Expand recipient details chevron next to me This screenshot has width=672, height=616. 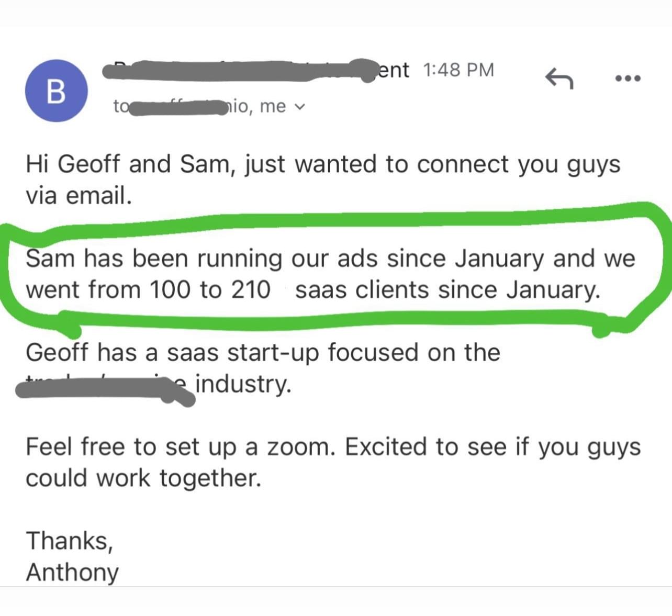[299, 107]
